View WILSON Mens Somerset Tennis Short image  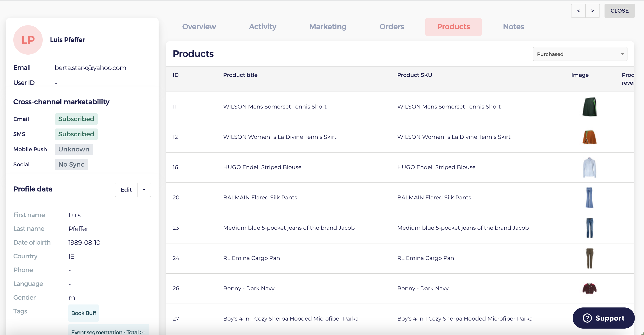pos(590,107)
